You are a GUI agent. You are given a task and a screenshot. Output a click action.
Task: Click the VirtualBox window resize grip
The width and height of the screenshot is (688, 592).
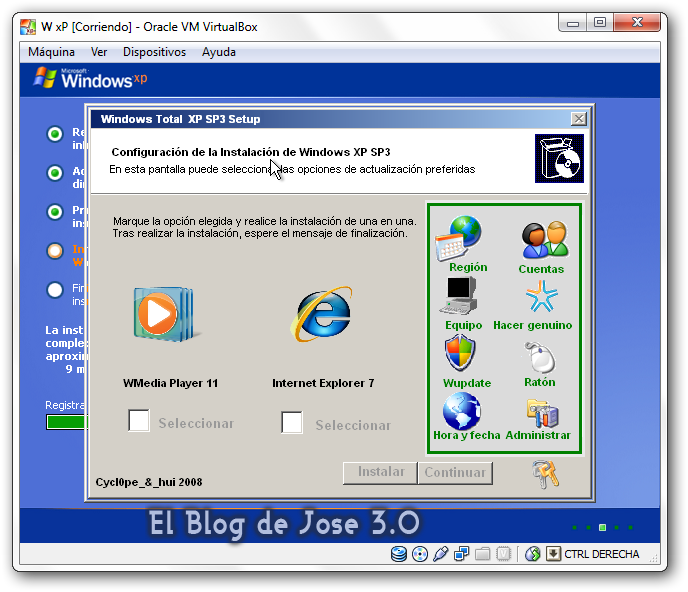pos(654,558)
